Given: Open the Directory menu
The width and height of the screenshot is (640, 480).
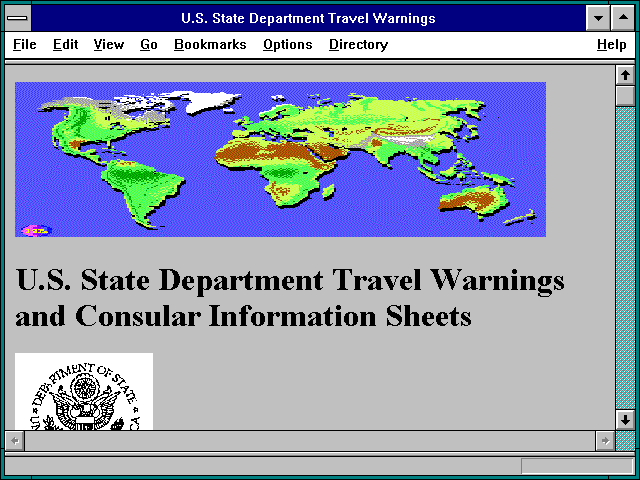Looking at the screenshot, I should click(x=358, y=44).
